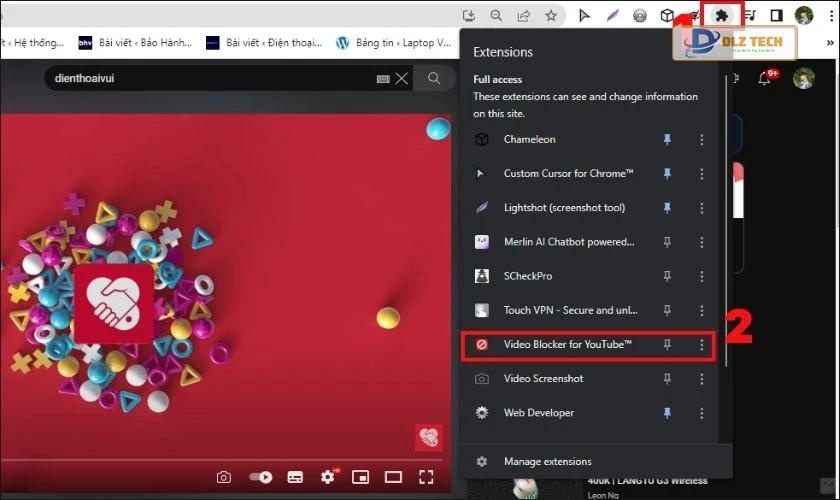This screenshot has height=500, width=840.
Task: Click the video progress bar
Action: pos(222,460)
